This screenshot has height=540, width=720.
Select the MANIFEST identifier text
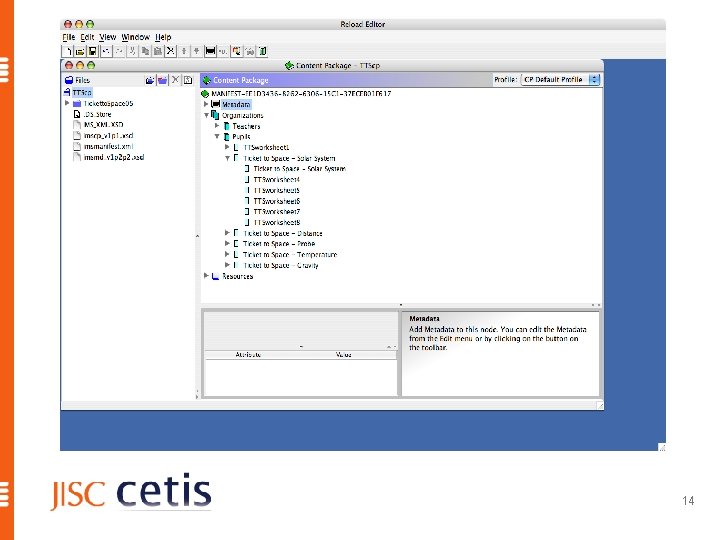click(301, 94)
